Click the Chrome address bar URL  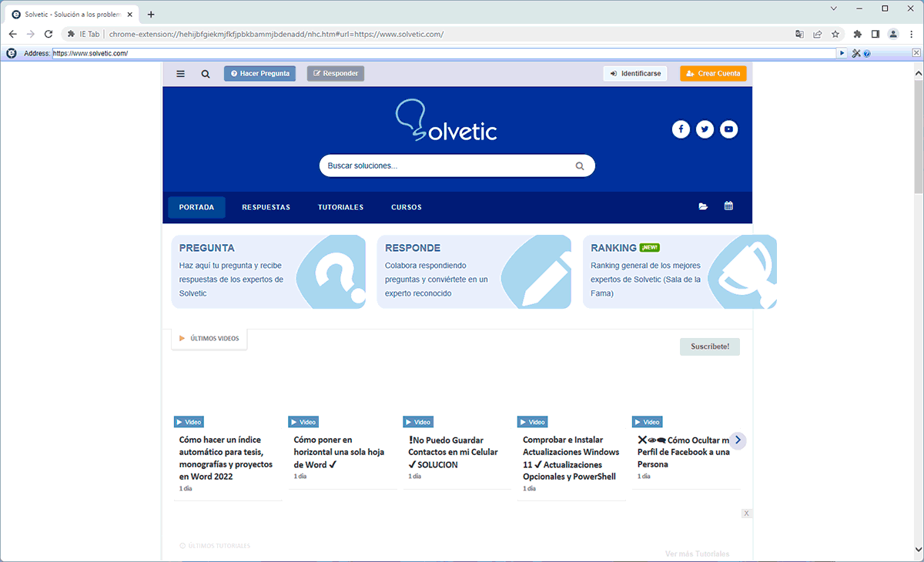click(276, 34)
